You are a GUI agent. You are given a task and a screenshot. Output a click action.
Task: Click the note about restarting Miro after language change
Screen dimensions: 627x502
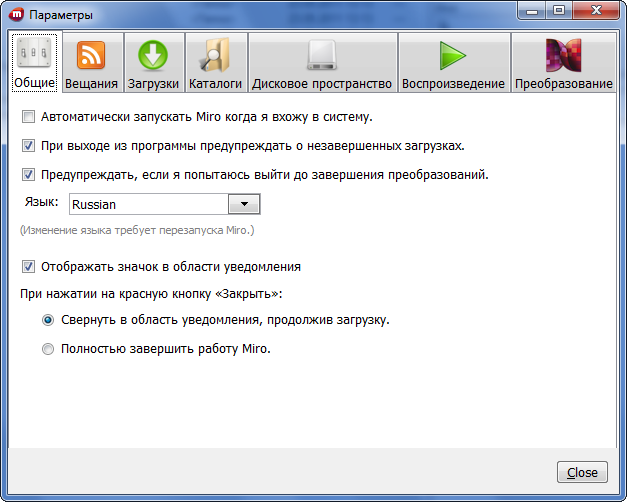click(x=137, y=230)
